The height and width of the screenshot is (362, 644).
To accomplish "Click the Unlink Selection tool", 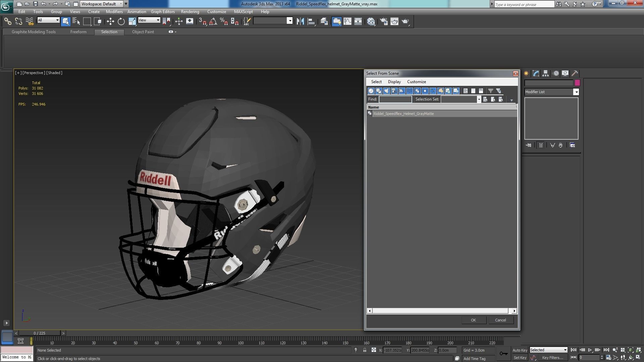I will tap(18, 21).
